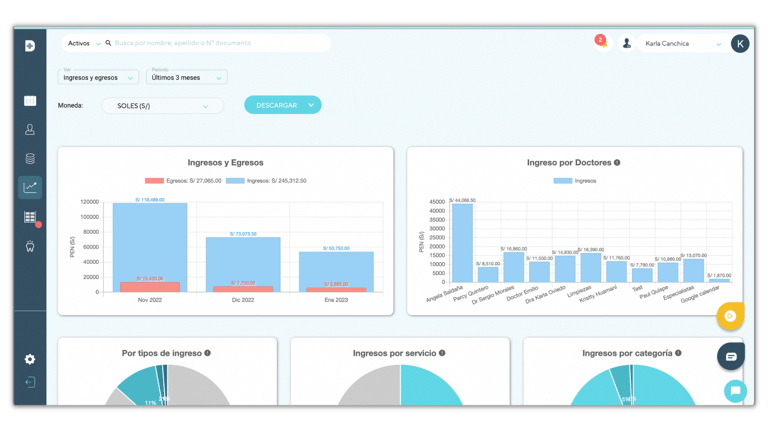Click the app logo in the sidebar
This screenshot has height=432, width=768.
click(x=30, y=46)
